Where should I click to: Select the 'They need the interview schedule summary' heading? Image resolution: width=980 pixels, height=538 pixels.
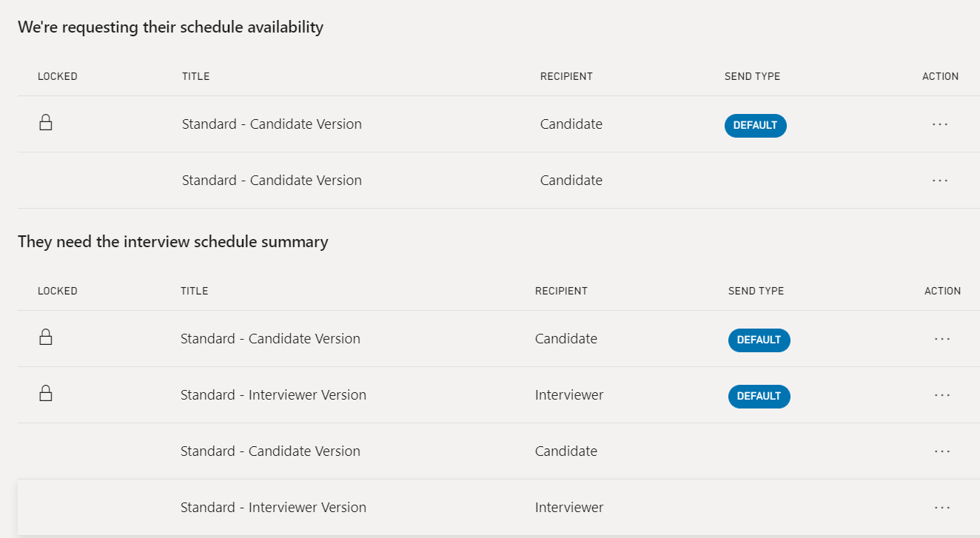click(x=172, y=242)
